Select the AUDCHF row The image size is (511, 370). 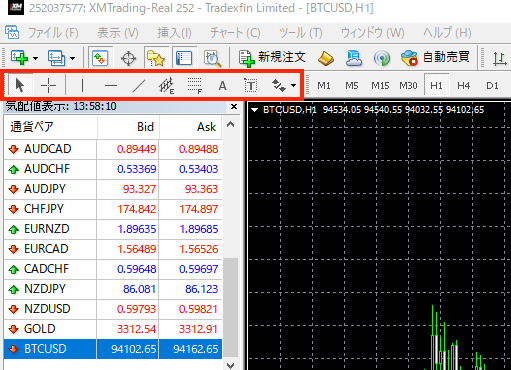(x=113, y=169)
